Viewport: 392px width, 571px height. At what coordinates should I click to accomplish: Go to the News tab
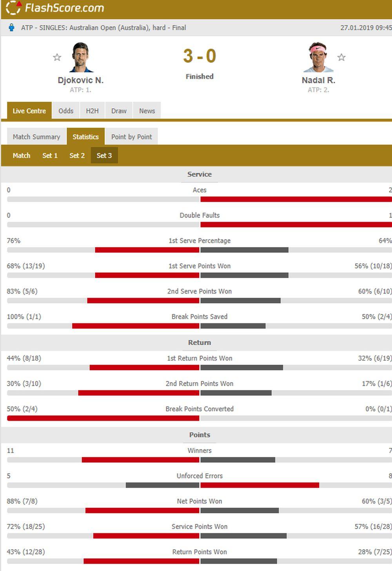coord(147,111)
